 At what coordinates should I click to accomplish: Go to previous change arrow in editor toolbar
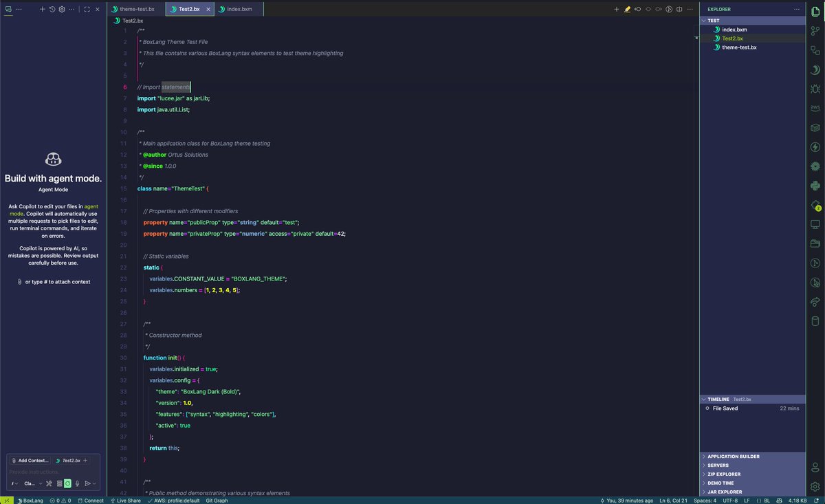click(x=638, y=10)
